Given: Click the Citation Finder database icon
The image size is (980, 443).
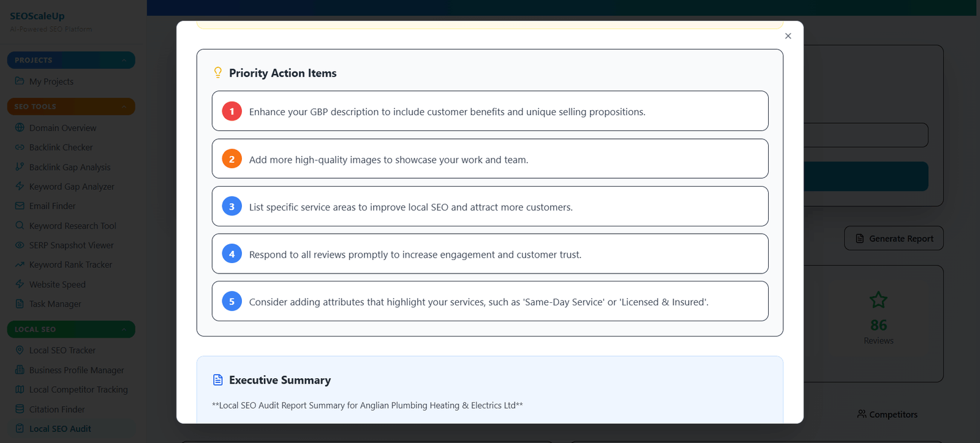Looking at the screenshot, I should (x=20, y=409).
